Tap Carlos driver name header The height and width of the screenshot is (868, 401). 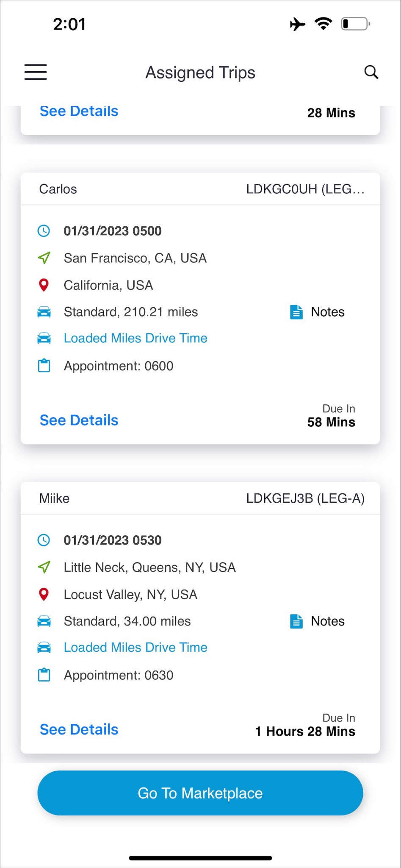tap(58, 189)
